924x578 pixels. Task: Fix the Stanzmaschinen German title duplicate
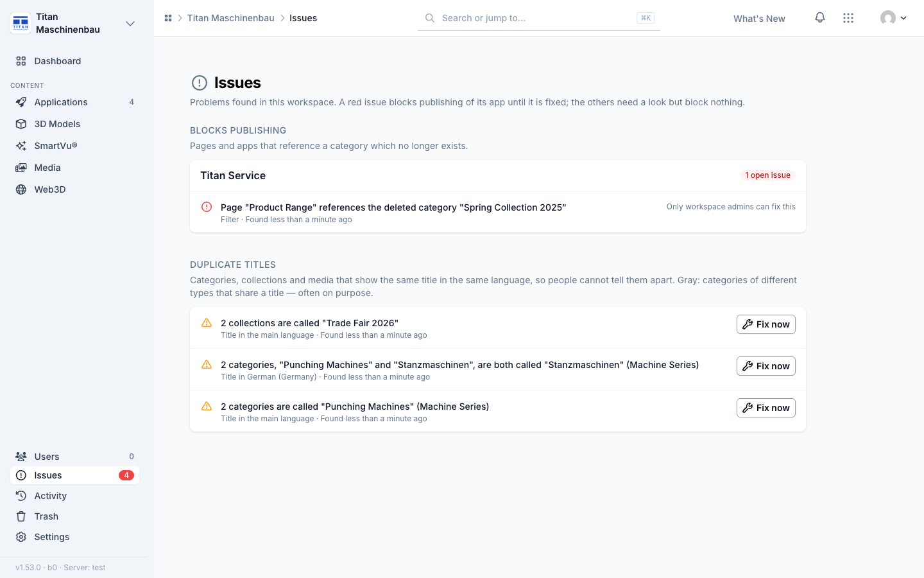click(x=766, y=366)
